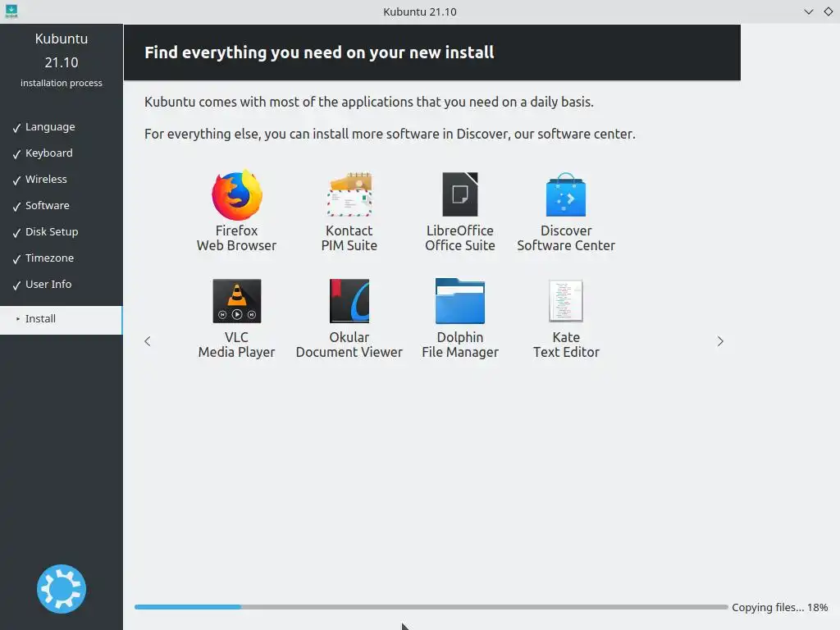Click the VLC Media Player icon
Image resolution: width=840 pixels, height=630 pixels.
click(237, 301)
